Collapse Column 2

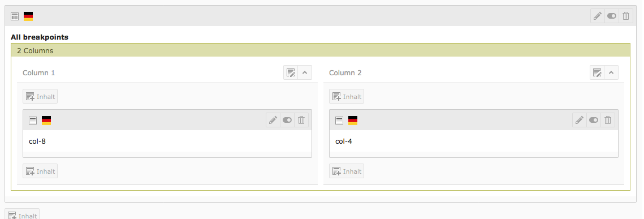(x=611, y=73)
